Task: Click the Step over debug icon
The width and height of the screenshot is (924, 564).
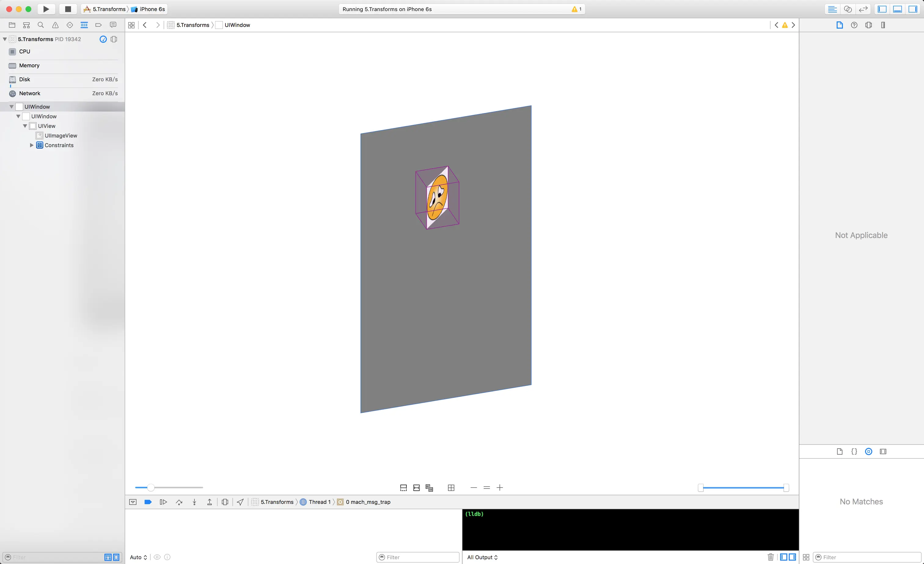Action: click(179, 502)
